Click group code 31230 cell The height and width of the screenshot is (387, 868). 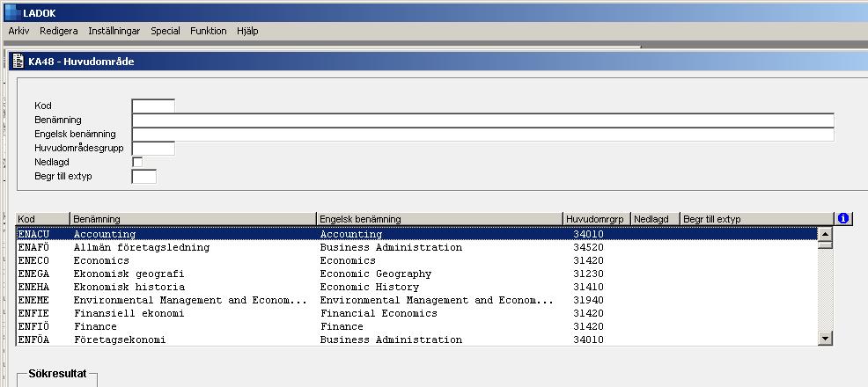pos(588,274)
